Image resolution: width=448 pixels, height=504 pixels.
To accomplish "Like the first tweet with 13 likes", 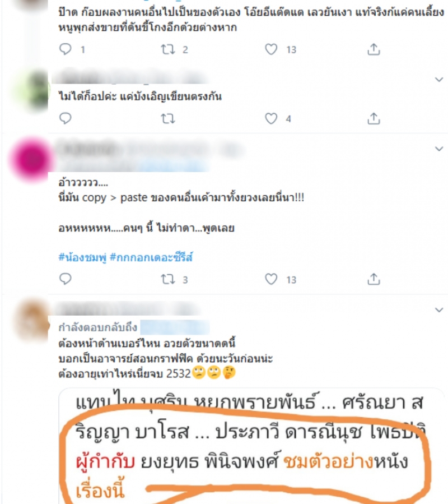I will tap(271, 49).
